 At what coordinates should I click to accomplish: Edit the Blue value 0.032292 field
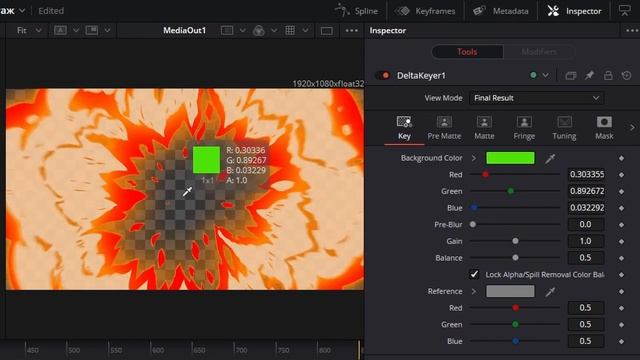[x=586, y=208]
